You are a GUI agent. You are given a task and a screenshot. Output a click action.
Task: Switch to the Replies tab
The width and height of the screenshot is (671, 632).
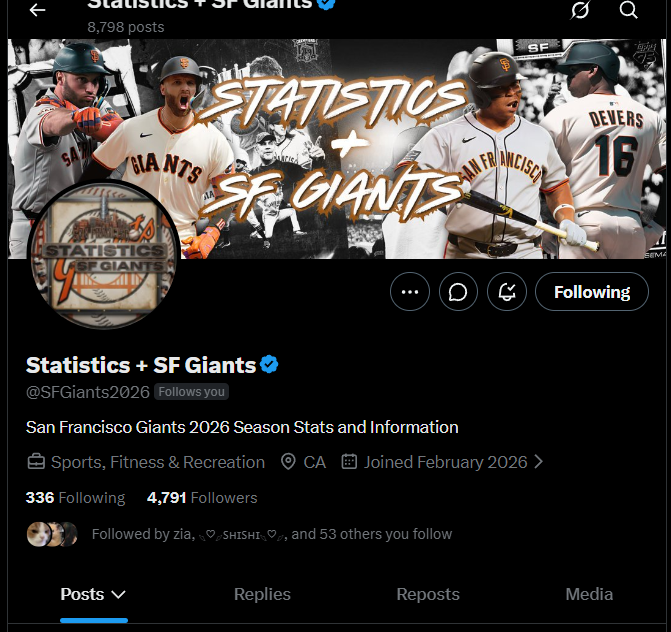262,594
